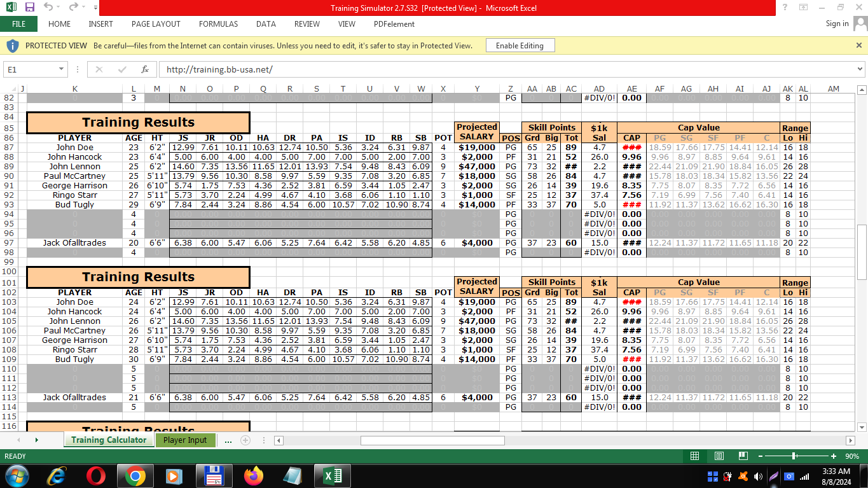868x488 pixels.
Task: Click the zoom slider handle
Action: (x=794, y=456)
